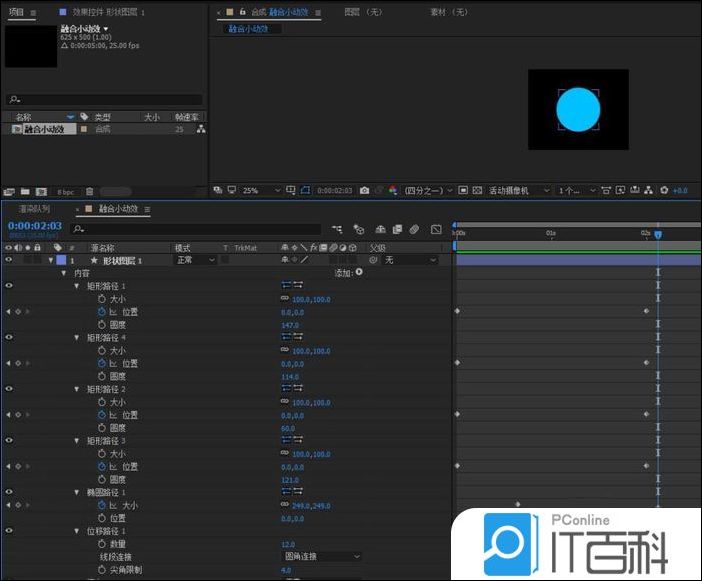The width and height of the screenshot is (702, 581).
Task: Toggle visibility of 椭圆路径 1
Action: (x=8, y=492)
